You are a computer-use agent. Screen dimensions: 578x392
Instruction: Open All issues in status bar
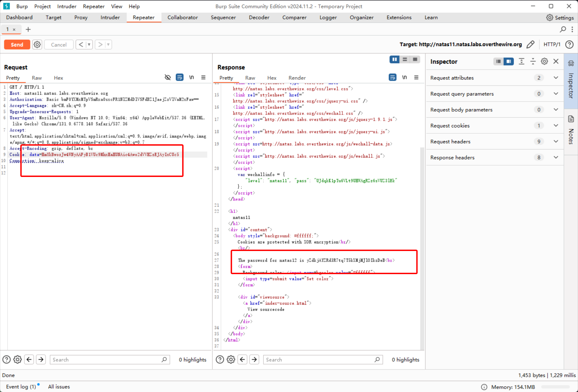59,387
